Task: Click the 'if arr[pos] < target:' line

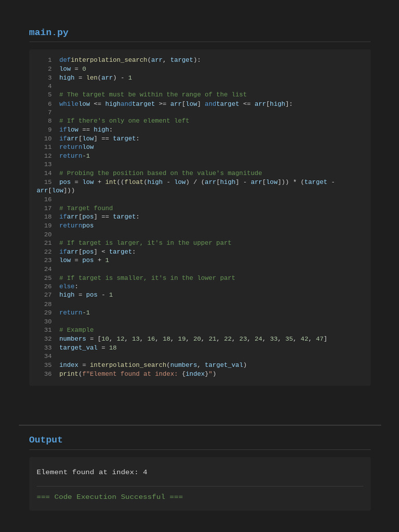Action: pyautogui.click(x=97, y=252)
